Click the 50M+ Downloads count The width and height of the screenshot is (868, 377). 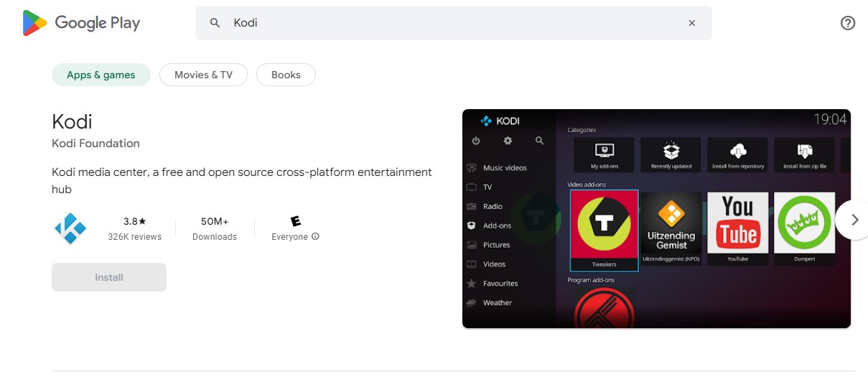coord(215,229)
